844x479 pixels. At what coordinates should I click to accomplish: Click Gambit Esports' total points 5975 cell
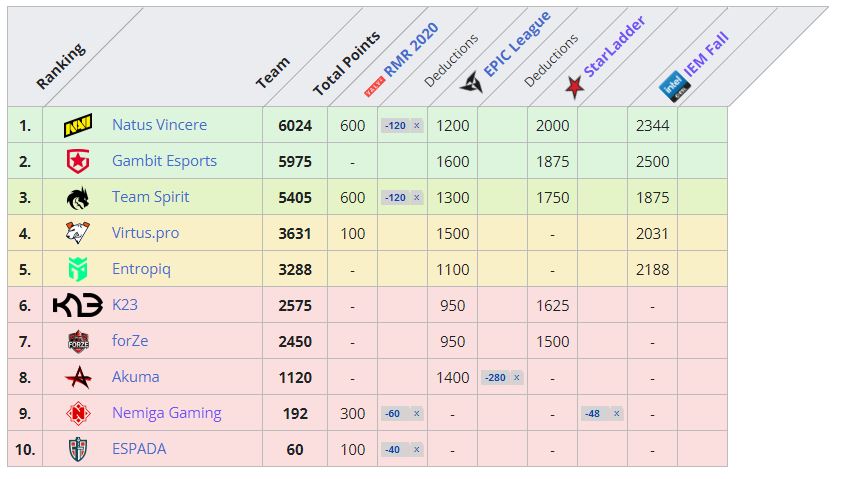295,161
